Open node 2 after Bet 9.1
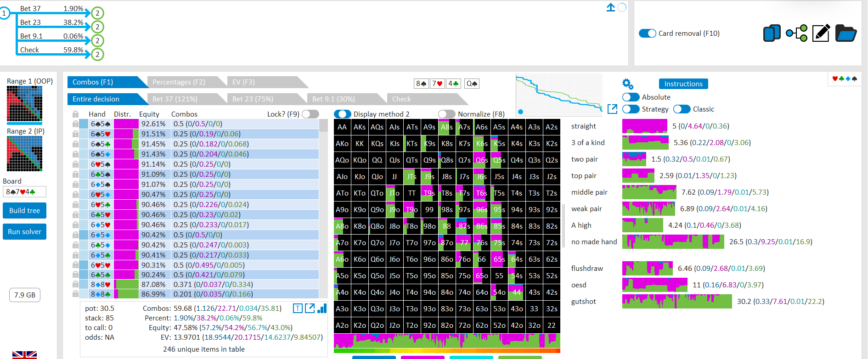Screen dimensions: 868x359 97,41
